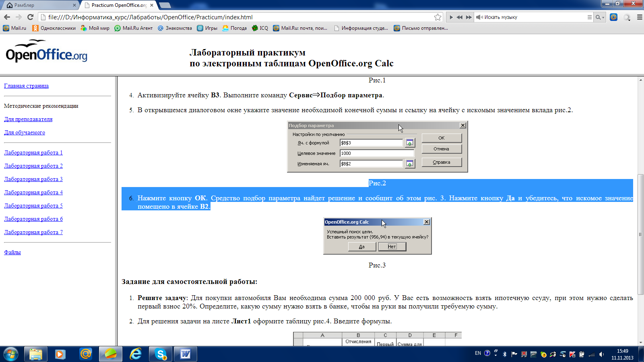Open Mail.Ru Agent from the taskbar
The width and height of the screenshot is (644, 362).
pyautogui.click(x=86, y=354)
